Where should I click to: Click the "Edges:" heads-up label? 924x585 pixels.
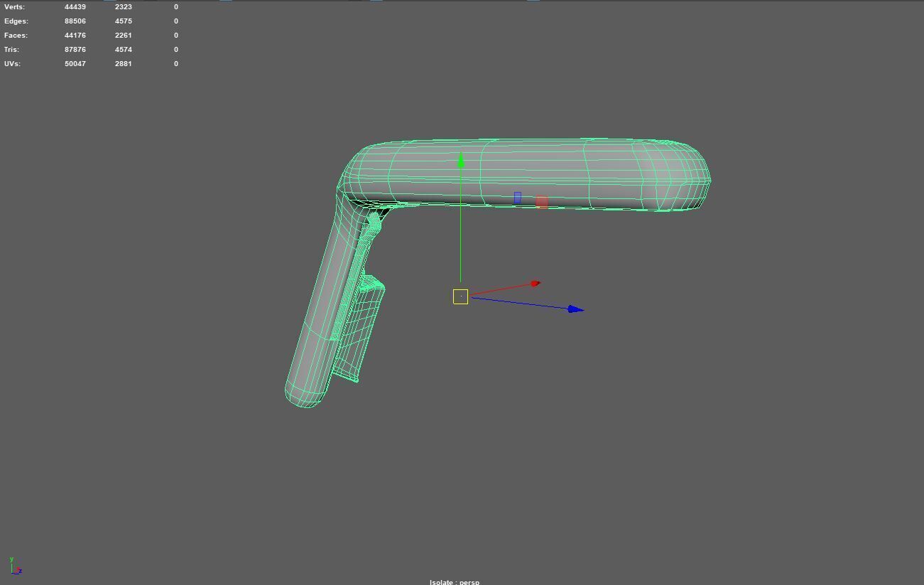[x=16, y=21]
